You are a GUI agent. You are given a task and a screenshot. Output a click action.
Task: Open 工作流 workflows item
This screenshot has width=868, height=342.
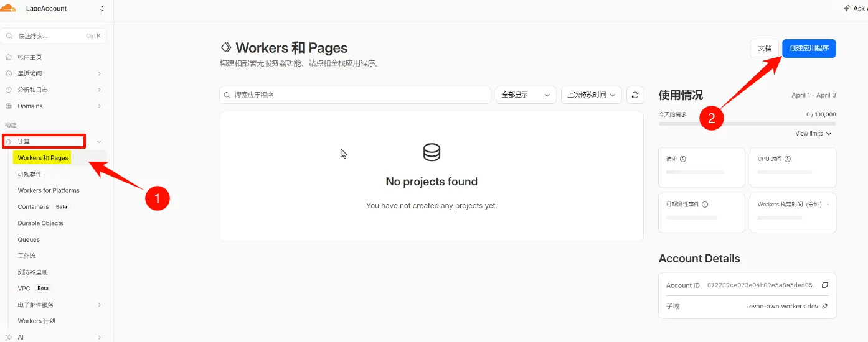[26, 256]
